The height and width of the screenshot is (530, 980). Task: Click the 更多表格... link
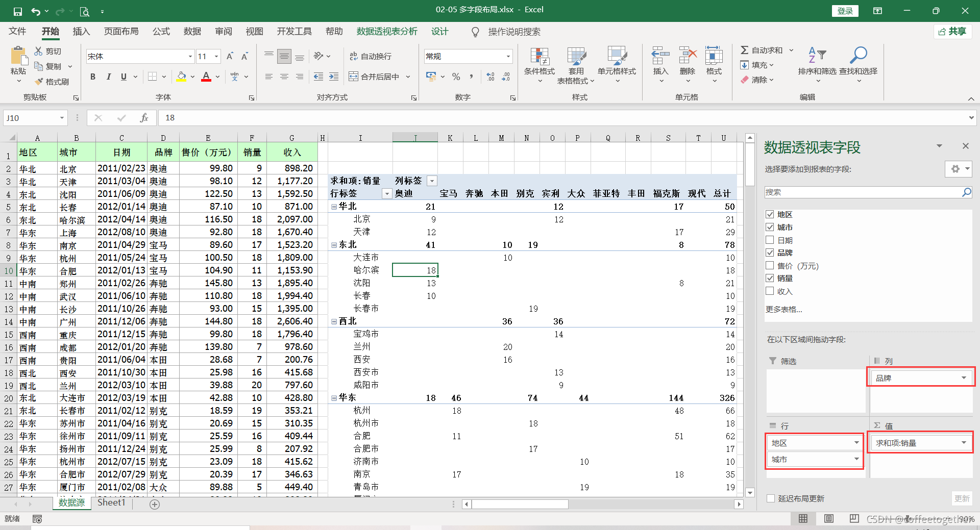783,309
